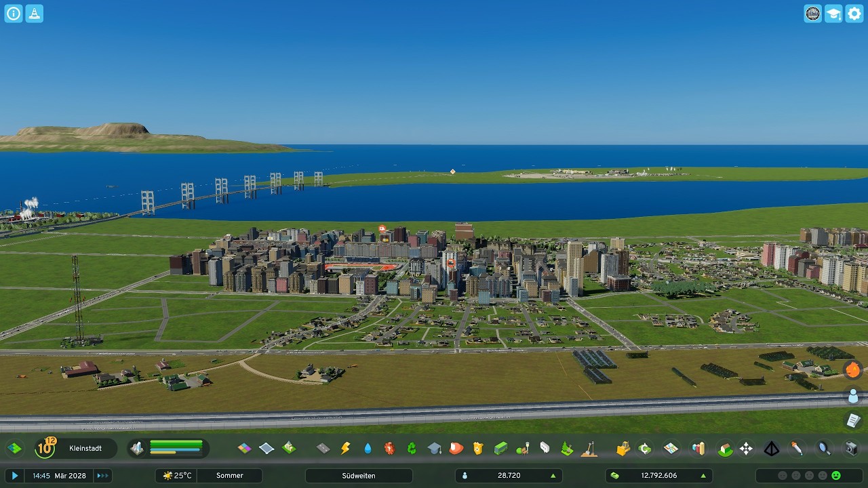Screen dimensions: 868x488
Task: Open public transportation bus menu
Action: point(500,448)
